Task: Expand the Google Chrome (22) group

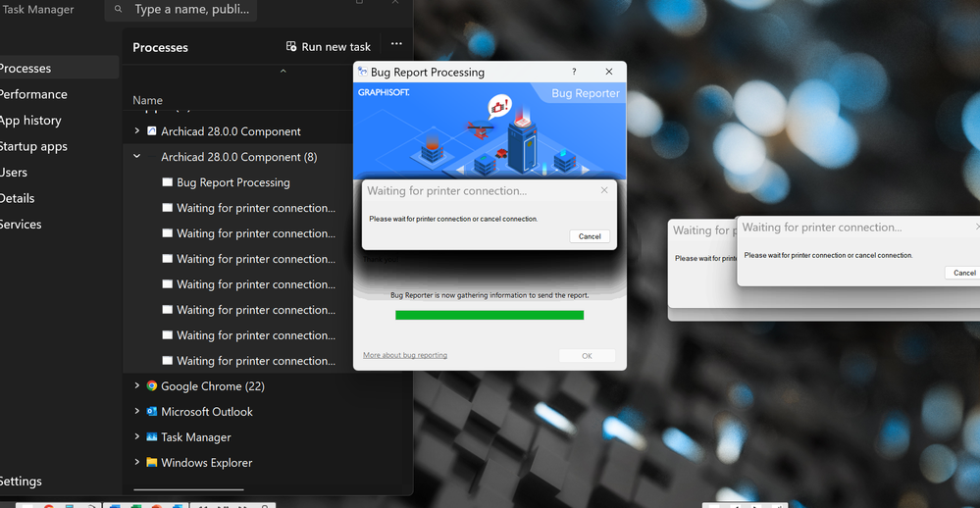Action: click(x=137, y=385)
